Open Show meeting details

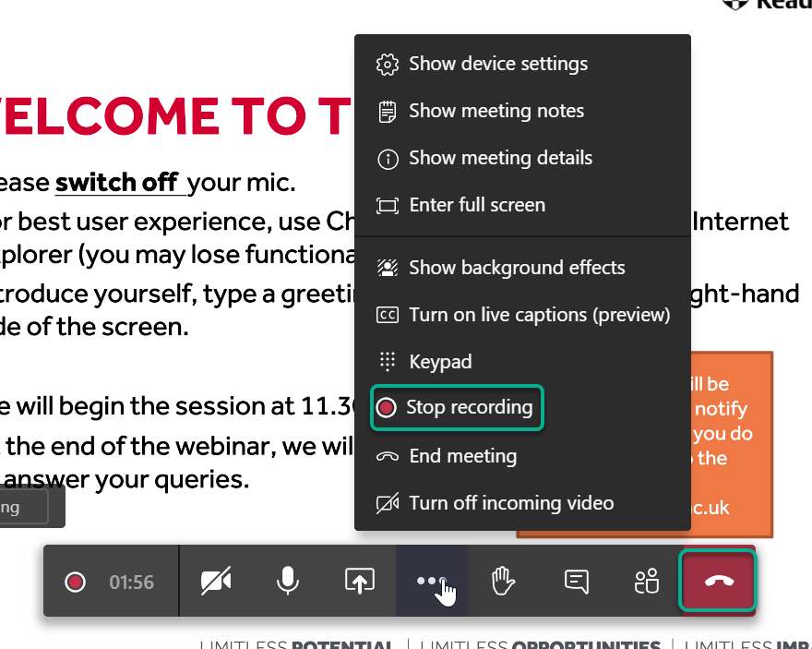(x=500, y=158)
